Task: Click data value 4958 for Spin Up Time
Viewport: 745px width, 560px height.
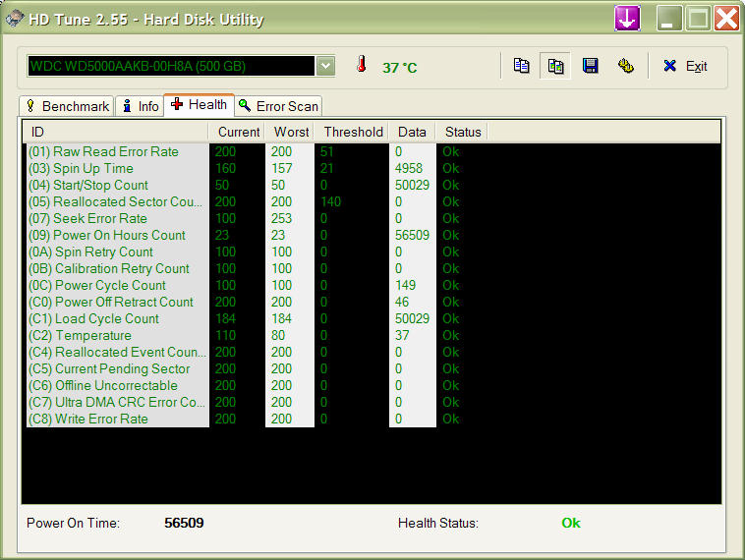Action: point(409,168)
